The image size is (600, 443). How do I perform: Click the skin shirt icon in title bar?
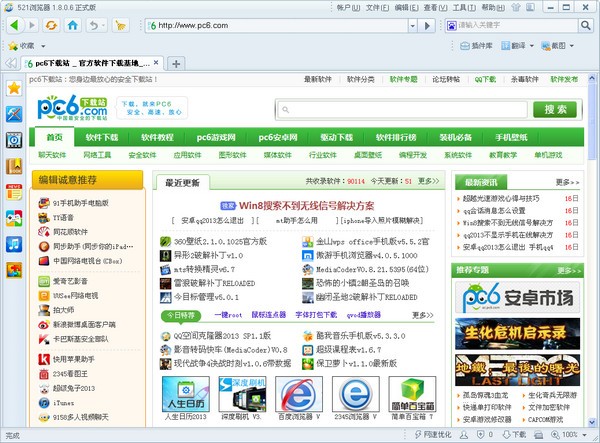(x=516, y=7)
